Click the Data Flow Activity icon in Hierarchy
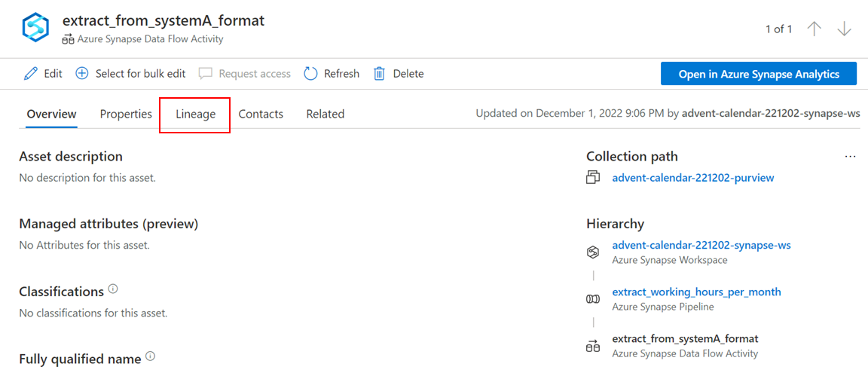 tap(592, 346)
